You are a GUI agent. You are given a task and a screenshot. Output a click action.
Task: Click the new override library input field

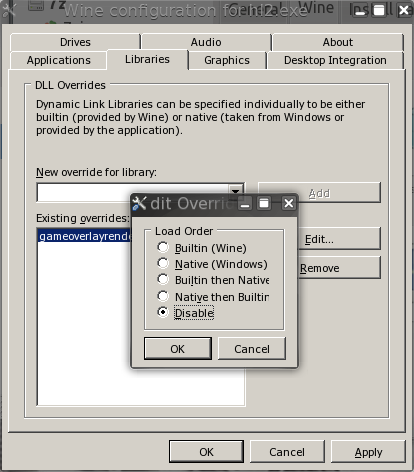point(133,192)
